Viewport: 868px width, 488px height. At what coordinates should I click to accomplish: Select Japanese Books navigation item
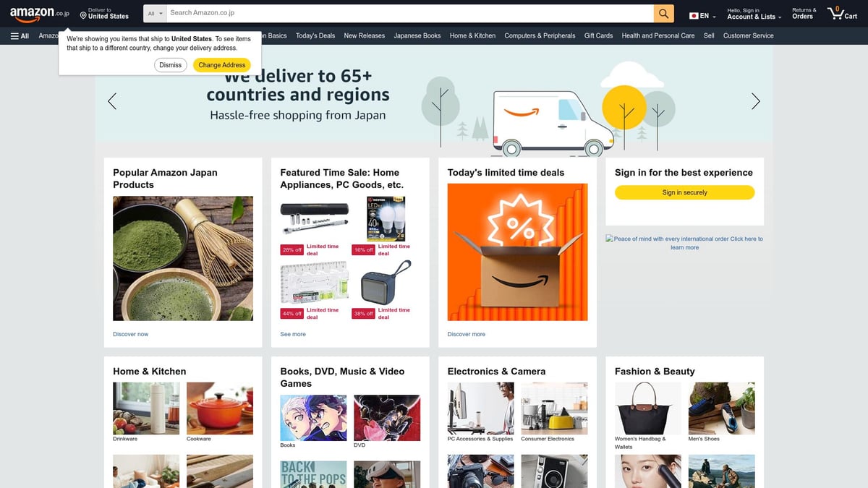tap(417, 35)
